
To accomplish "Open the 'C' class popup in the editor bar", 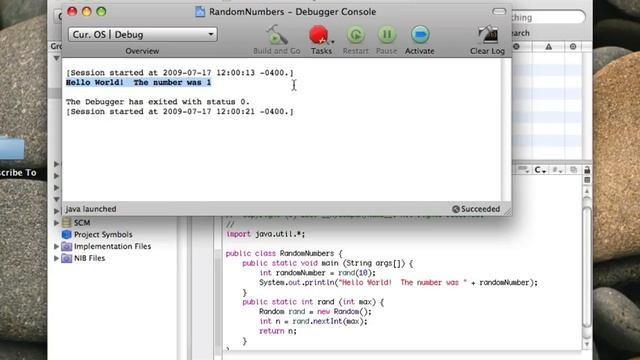I will [540, 170].
